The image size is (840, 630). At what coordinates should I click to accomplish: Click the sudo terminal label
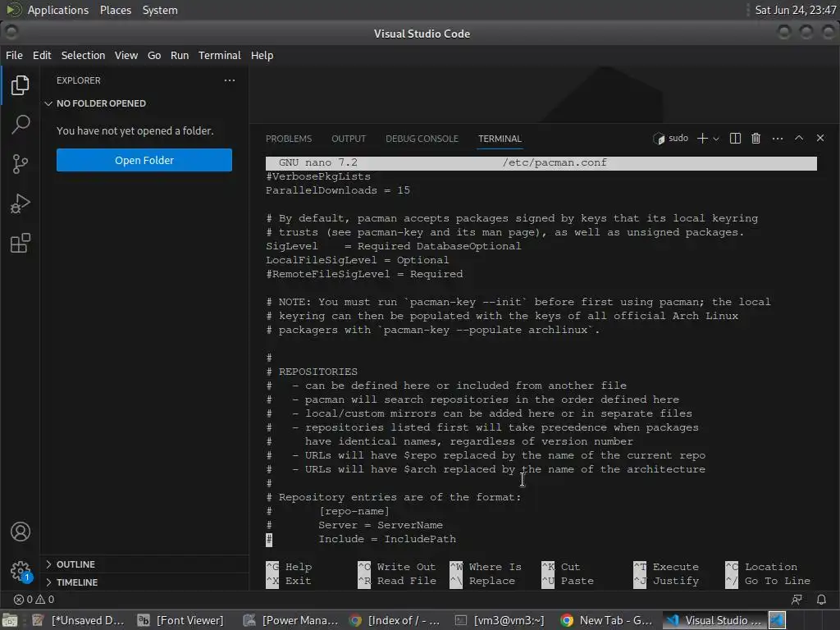[x=671, y=138]
